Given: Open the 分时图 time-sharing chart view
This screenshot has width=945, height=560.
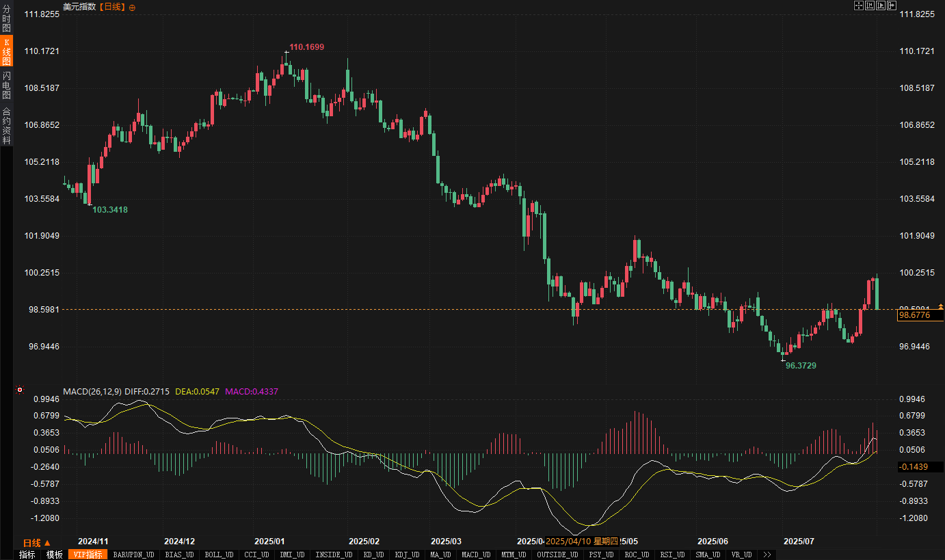Looking at the screenshot, I should [x=7, y=18].
